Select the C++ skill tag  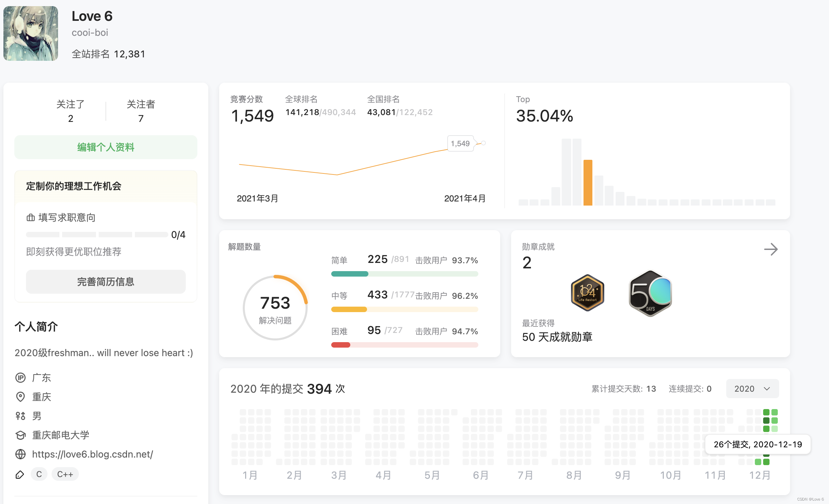65,474
